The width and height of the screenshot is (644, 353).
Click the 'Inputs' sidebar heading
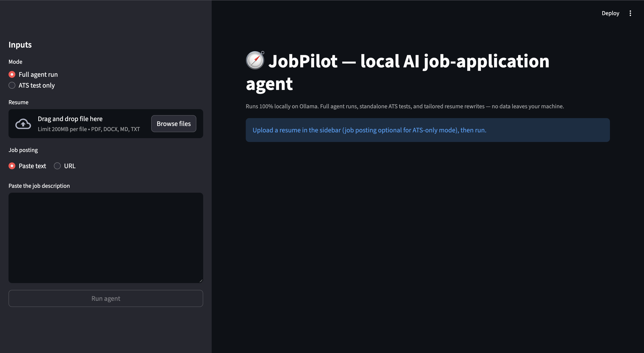(20, 45)
